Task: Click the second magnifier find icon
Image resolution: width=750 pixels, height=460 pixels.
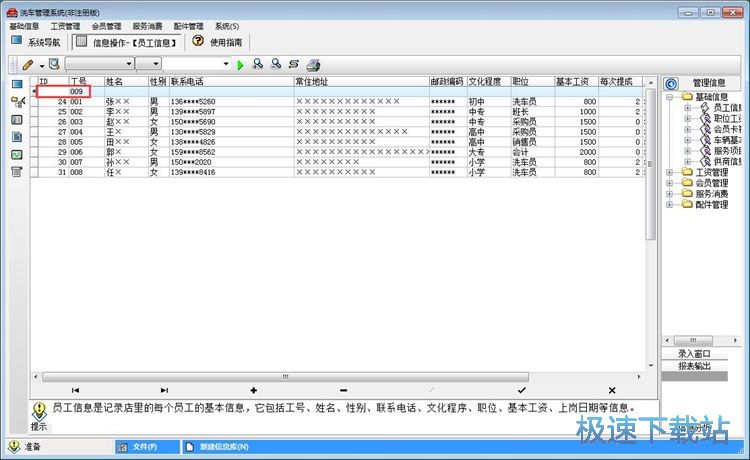Action: (x=276, y=64)
